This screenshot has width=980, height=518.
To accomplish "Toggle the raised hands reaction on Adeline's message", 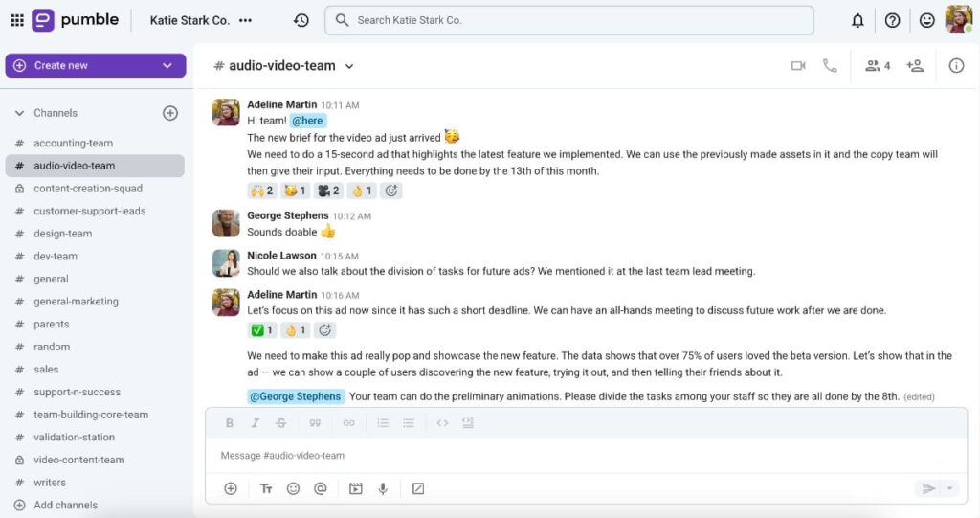I will coord(261,191).
